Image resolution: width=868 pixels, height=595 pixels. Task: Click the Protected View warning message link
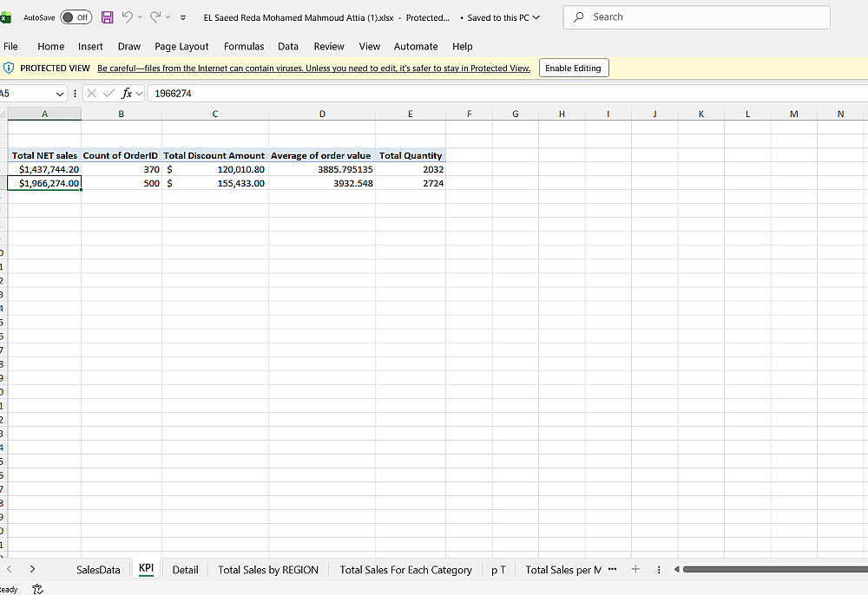pos(313,68)
